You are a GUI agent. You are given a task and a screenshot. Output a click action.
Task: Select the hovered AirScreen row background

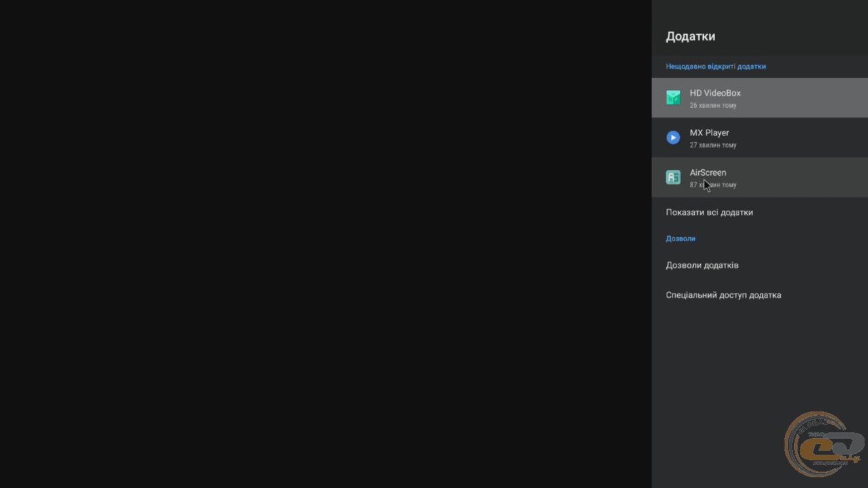point(759,178)
